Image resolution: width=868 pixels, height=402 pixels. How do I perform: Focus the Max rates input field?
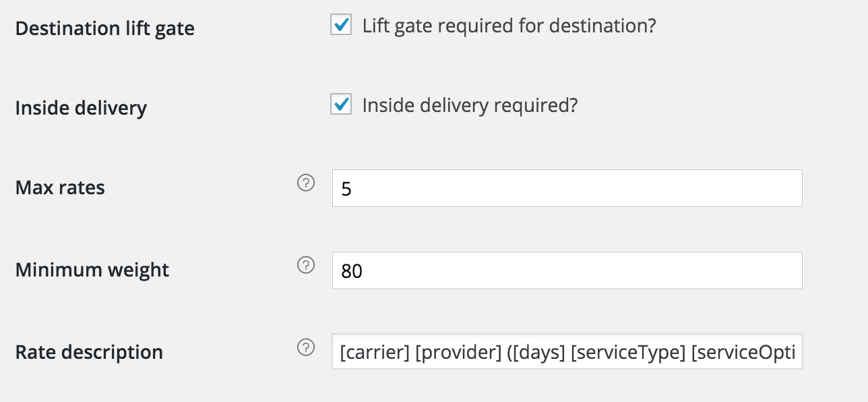(x=567, y=188)
